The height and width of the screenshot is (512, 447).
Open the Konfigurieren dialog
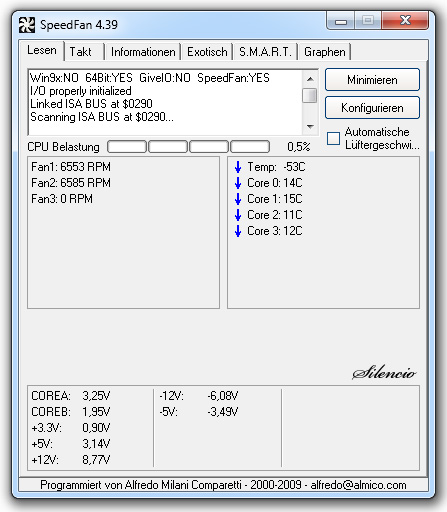[x=372, y=108]
